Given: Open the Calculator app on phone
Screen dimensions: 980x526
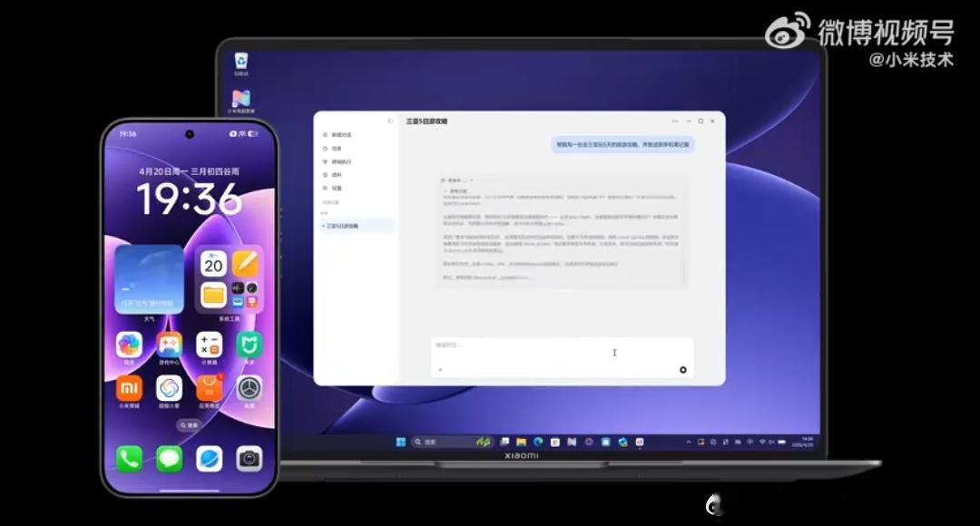Looking at the screenshot, I should pyautogui.click(x=209, y=345).
